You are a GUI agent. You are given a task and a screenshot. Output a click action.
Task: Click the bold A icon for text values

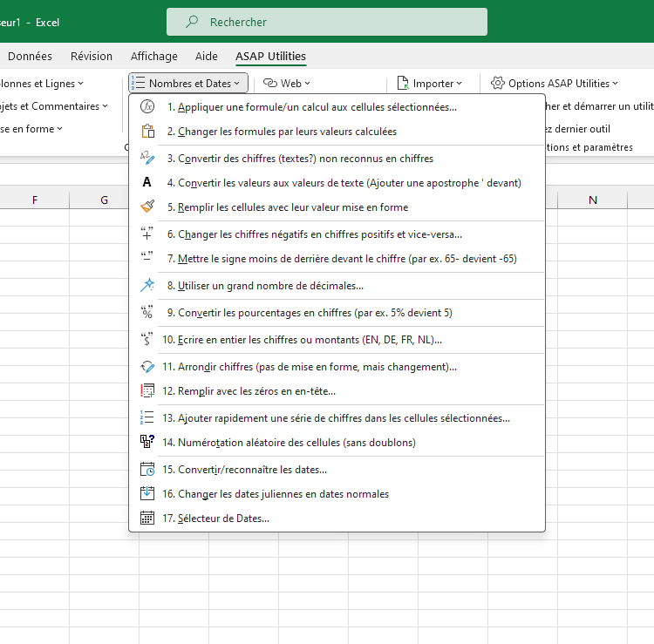click(x=146, y=182)
